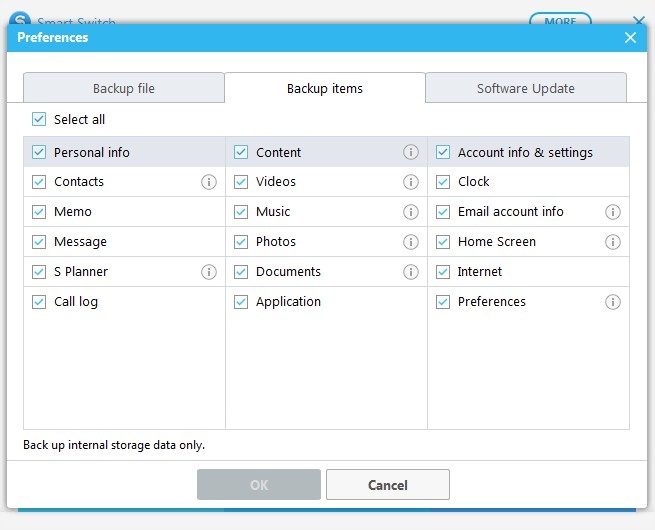Show info for Email account info

[x=613, y=212]
